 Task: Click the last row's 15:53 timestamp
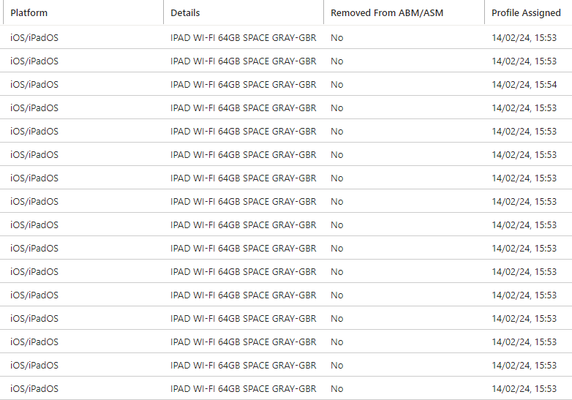[524, 389]
